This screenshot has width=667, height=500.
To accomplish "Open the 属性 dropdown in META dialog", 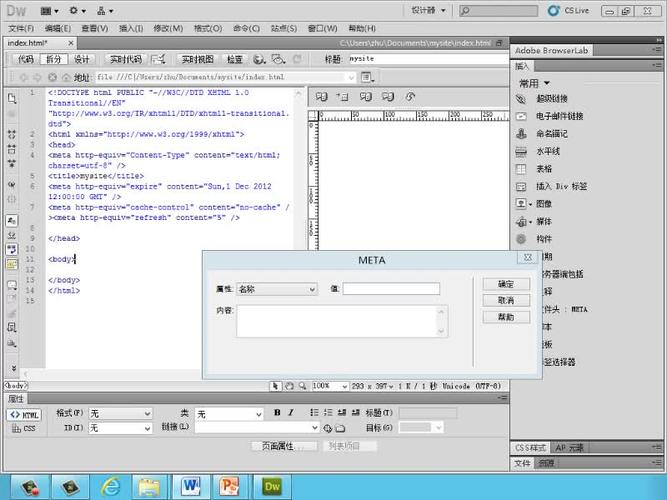I will [277, 289].
